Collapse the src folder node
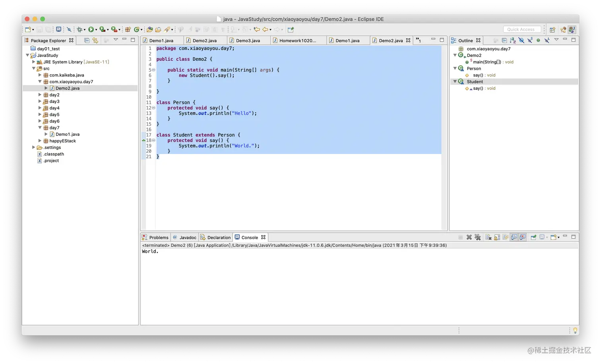 (34, 68)
